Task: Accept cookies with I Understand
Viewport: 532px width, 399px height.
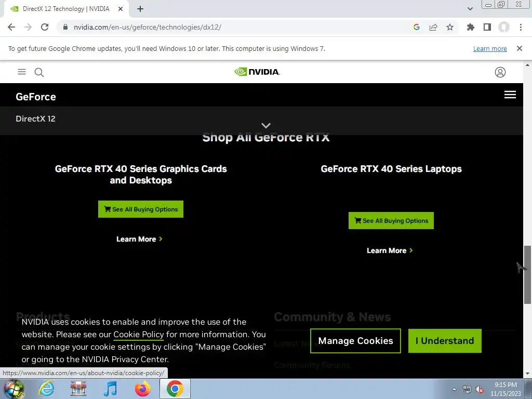Action: (x=445, y=341)
